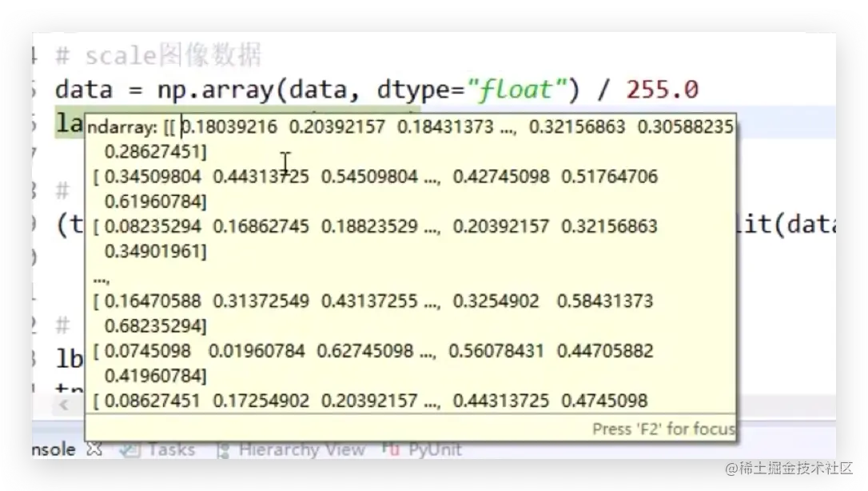Click value 0.62745098 in tooltip
868x491 pixels.
point(364,351)
